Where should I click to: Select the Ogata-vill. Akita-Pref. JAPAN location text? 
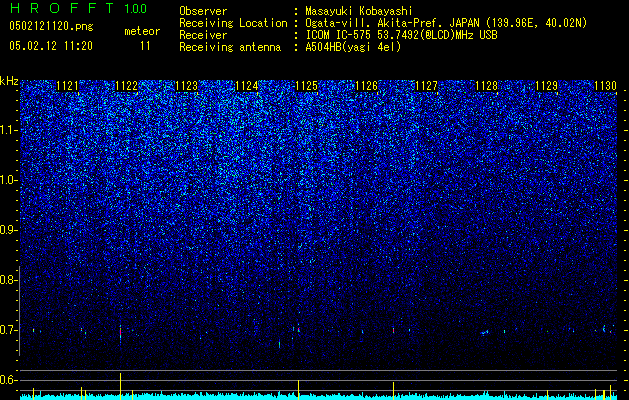[x=446, y=23]
